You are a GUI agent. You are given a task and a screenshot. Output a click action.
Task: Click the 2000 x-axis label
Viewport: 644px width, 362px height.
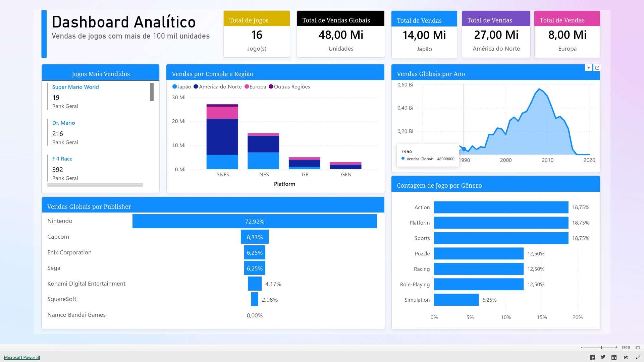506,160
